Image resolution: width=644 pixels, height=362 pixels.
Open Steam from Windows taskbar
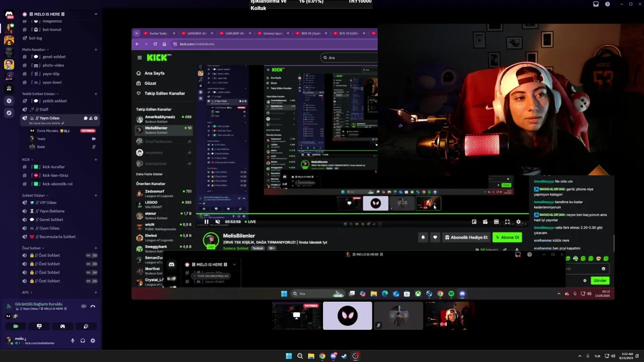click(x=344, y=356)
